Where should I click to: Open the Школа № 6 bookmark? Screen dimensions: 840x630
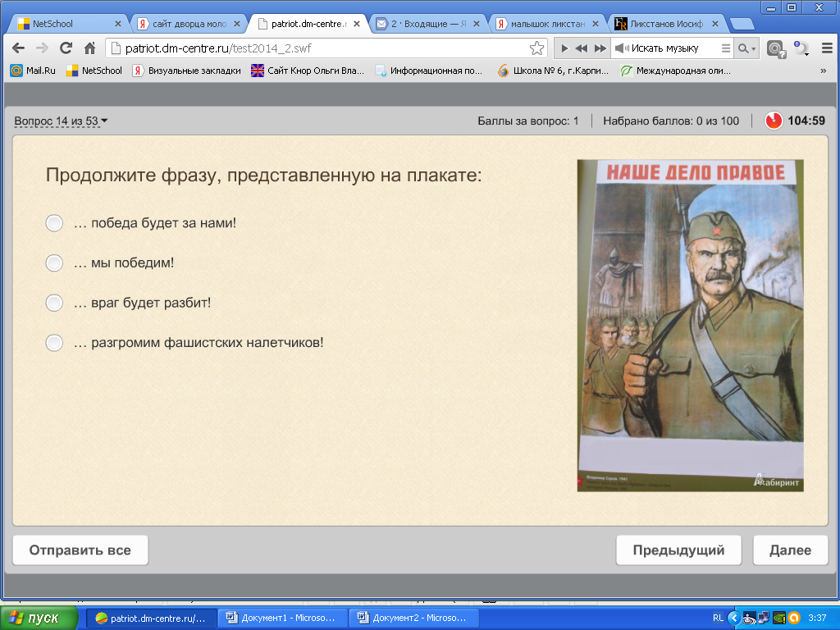tap(553, 71)
